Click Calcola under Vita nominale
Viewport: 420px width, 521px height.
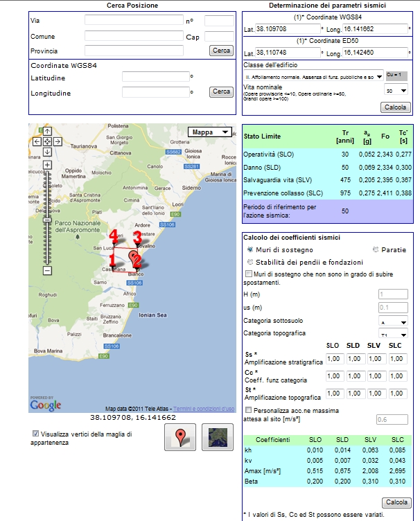pyautogui.click(x=396, y=107)
